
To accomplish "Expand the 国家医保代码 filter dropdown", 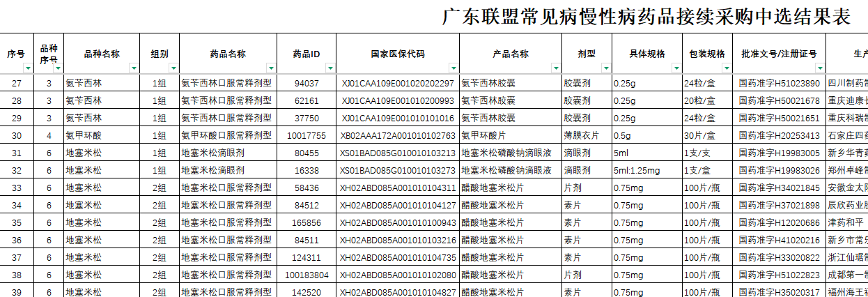I will click(454, 68).
